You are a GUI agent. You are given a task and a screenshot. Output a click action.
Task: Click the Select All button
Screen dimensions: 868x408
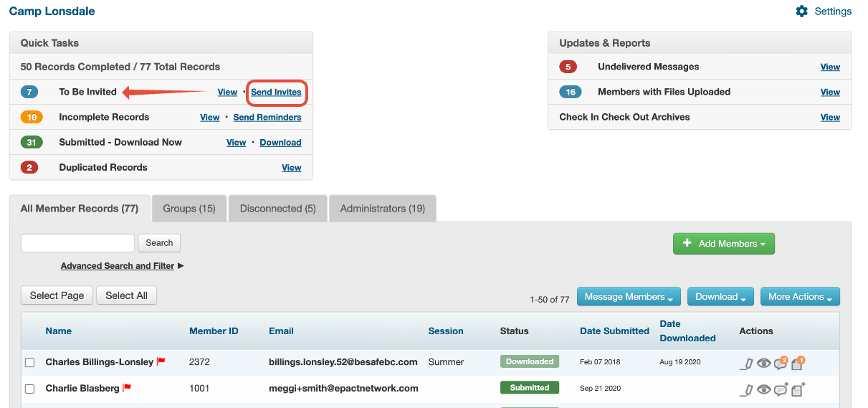tap(126, 295)
